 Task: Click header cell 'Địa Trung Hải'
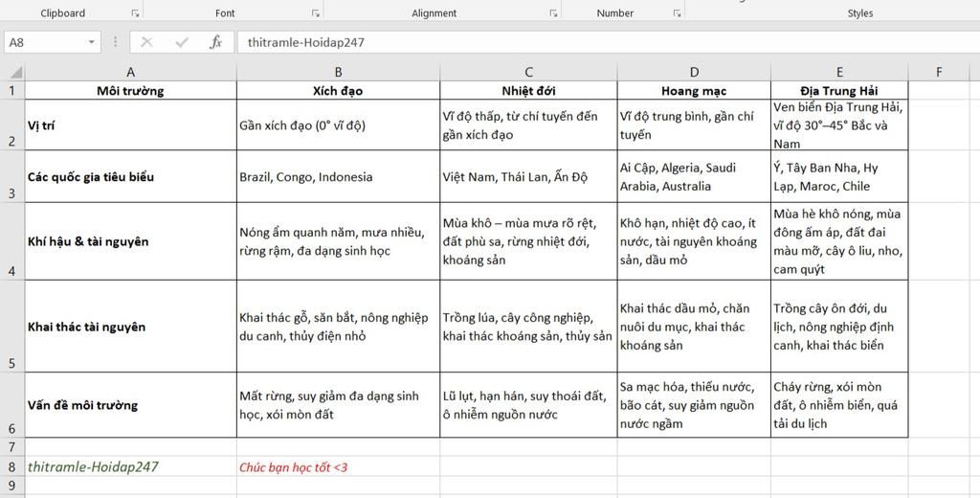[x=839, y=90]
